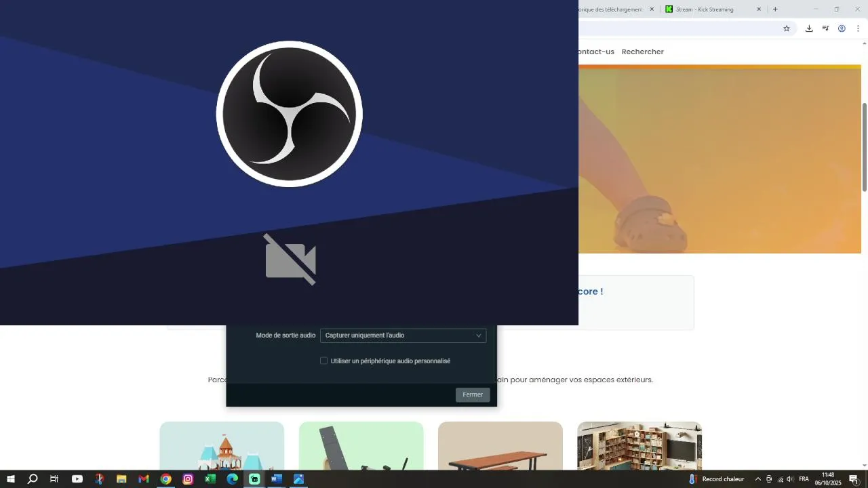Open Instagram from the taskbar

point(188,479)
